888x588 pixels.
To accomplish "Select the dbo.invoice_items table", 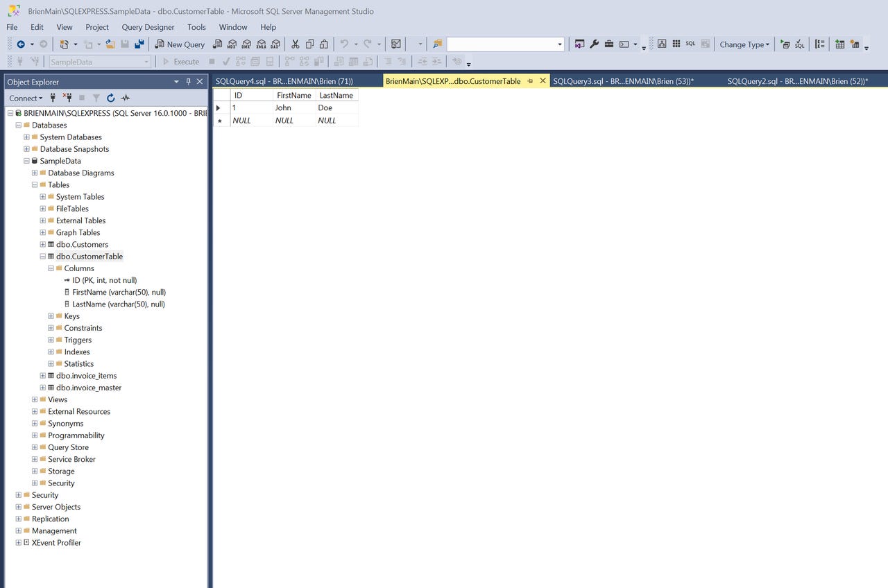I will coord(86,376).
